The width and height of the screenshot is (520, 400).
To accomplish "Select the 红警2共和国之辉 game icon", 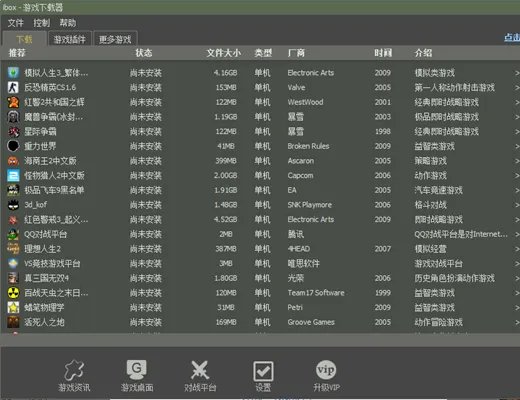I will coord(13,102).
